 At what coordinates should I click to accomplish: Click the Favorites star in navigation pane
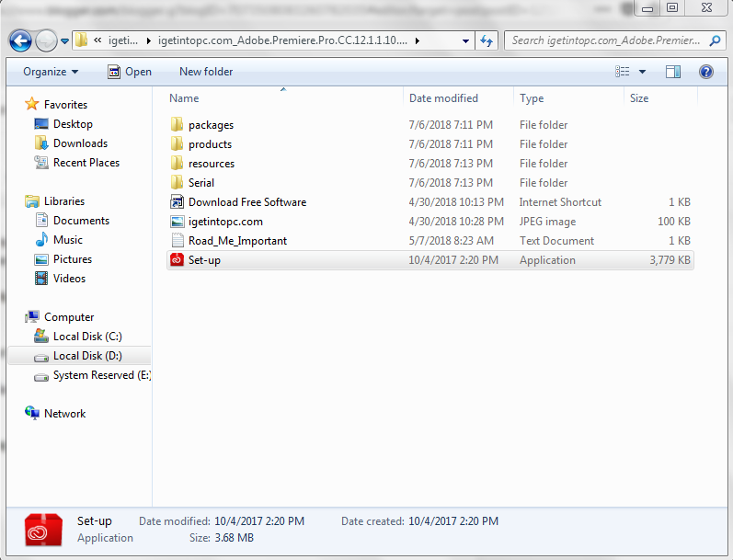[x=32, y=104]
